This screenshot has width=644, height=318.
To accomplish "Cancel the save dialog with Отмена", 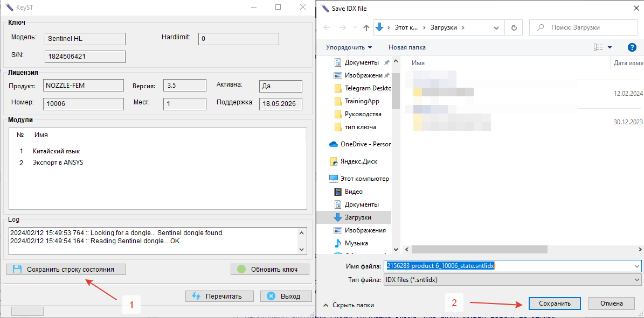I will click(612, 303).
